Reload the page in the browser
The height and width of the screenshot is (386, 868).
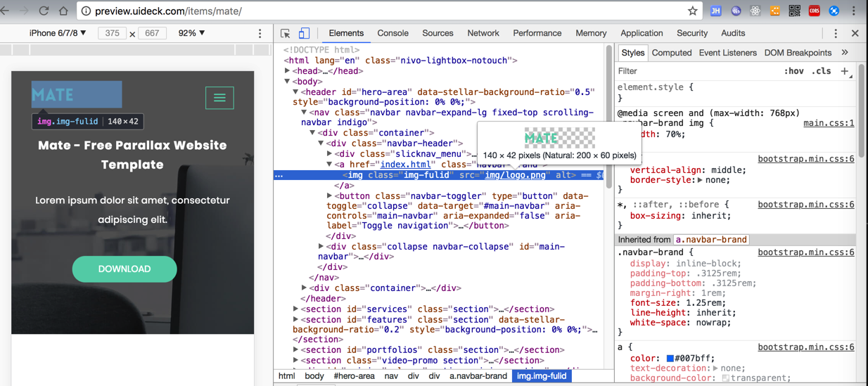tap(44, 11)
